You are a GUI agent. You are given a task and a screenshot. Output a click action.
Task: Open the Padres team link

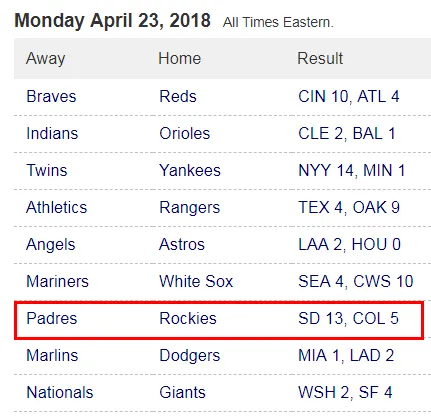(x=52, y=319)
